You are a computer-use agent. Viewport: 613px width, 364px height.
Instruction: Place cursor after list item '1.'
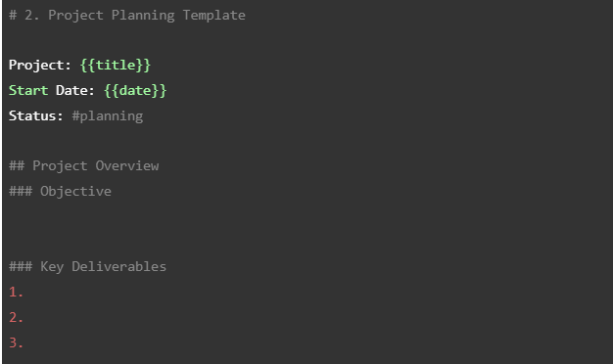(25, 292)
